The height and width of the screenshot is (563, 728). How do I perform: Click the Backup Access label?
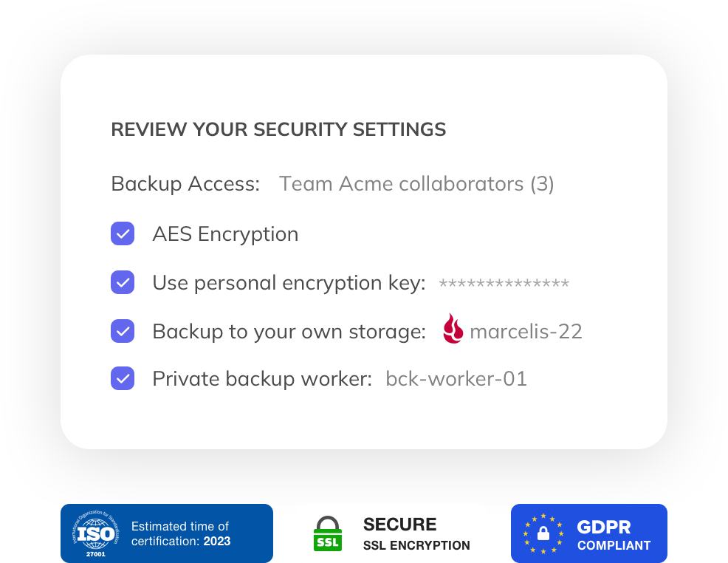185,184
